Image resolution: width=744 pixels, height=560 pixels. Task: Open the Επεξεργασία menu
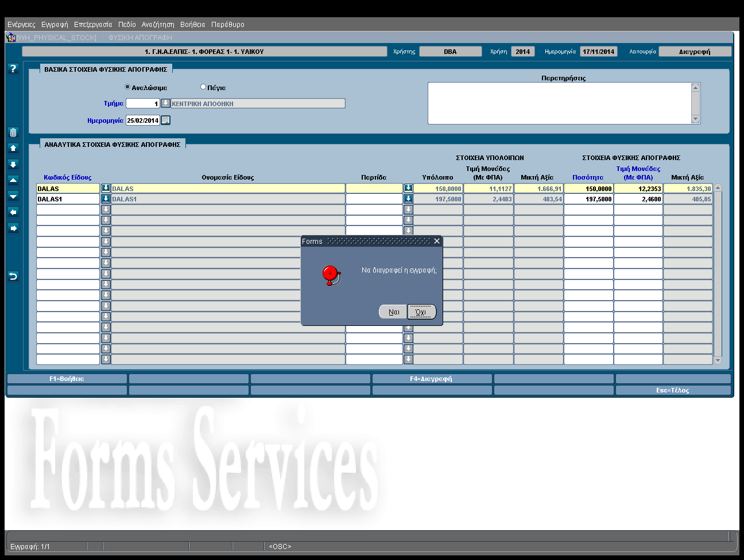tap(93, 25)
